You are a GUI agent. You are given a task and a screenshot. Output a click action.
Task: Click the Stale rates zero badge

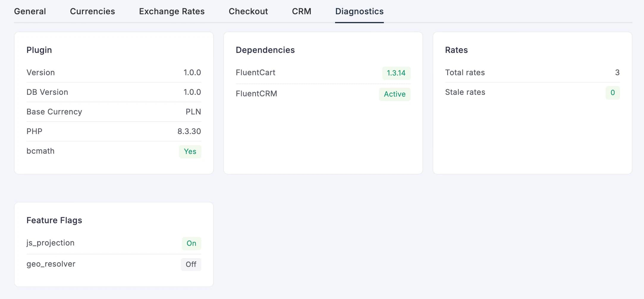coord(613,92)
